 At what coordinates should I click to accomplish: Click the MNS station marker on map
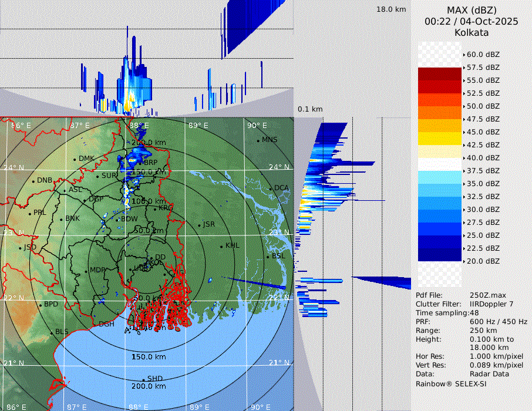258,140
